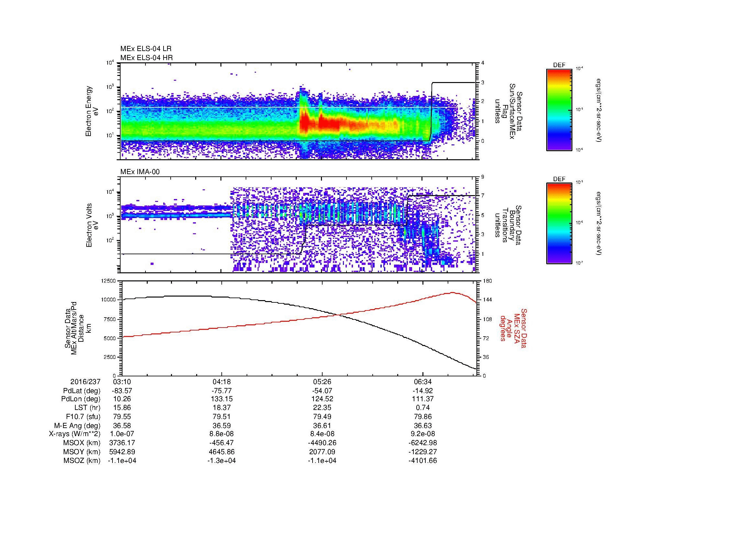Image resolution: width=756 pixels, height=534 pixels.
Task: Select the "MSOX (km)" row label
Action: (x=82, y=443)
